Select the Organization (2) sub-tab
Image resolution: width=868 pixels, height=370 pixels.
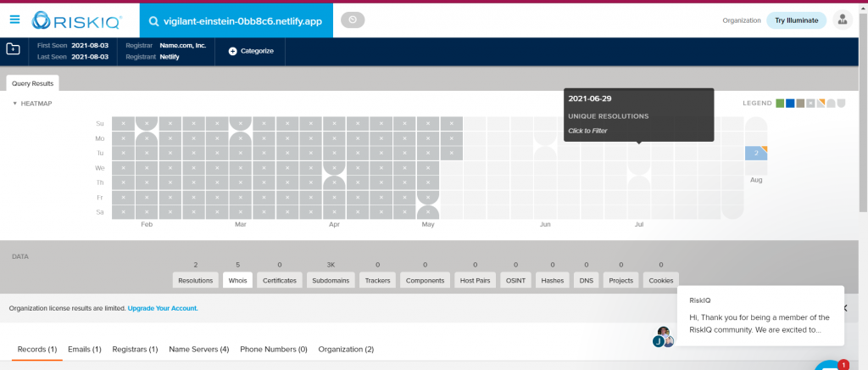(346, 350)
